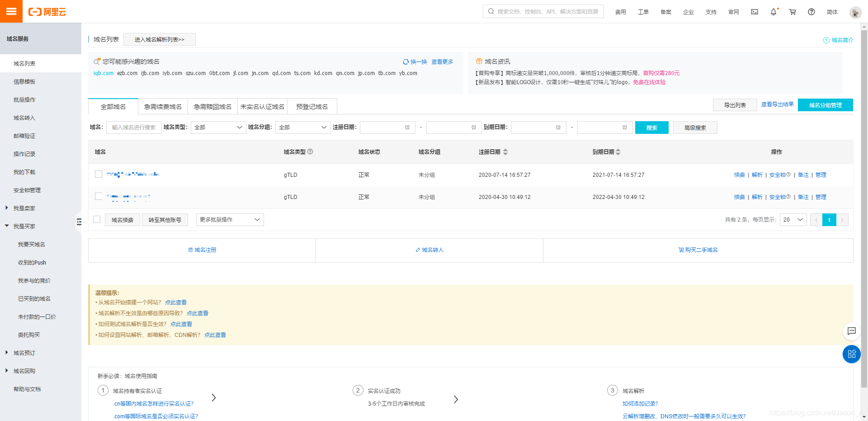Open the 域名分组 dropdown
Screen dimensions: 868x421
pyautogui.click(x=303, y=128)
